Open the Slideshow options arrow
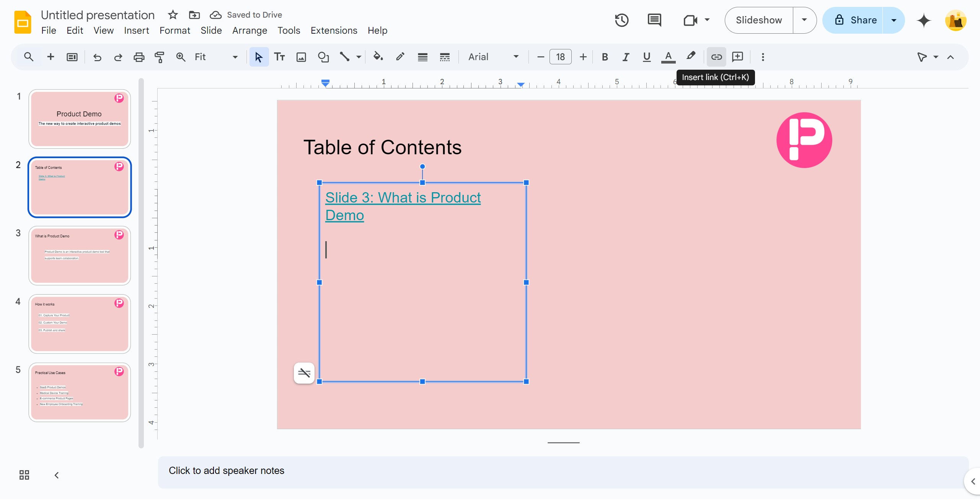Viewport: 980px width, 500px height. click(x=804, y=20)
